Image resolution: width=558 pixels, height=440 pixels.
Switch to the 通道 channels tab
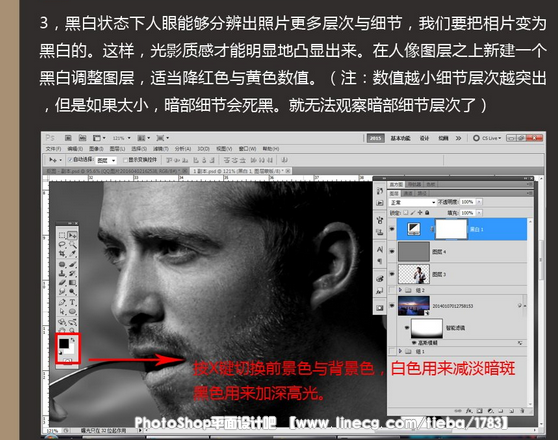click(408, 193)
